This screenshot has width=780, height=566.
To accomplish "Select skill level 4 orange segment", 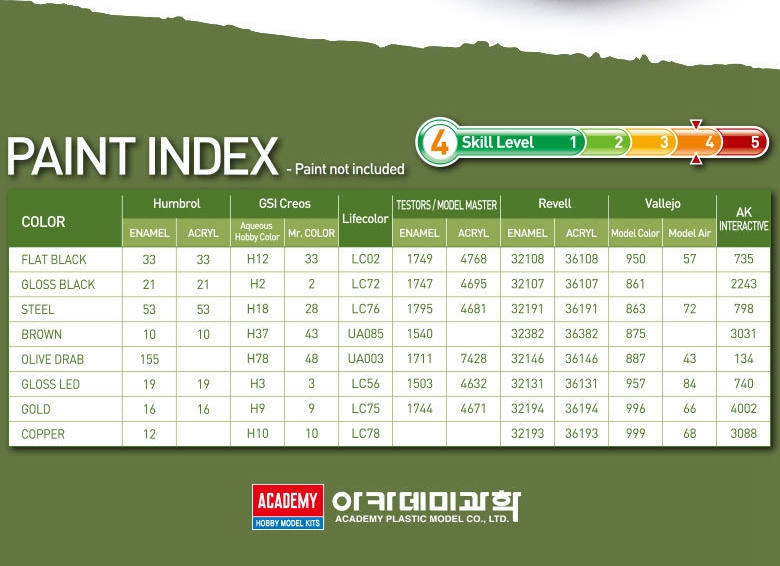I will [x=697, y=142].
